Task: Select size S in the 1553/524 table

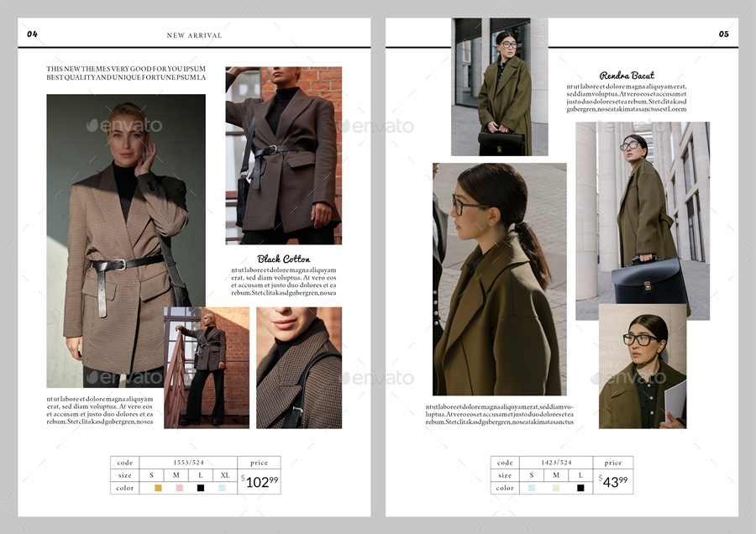Action: pos(151,475)
